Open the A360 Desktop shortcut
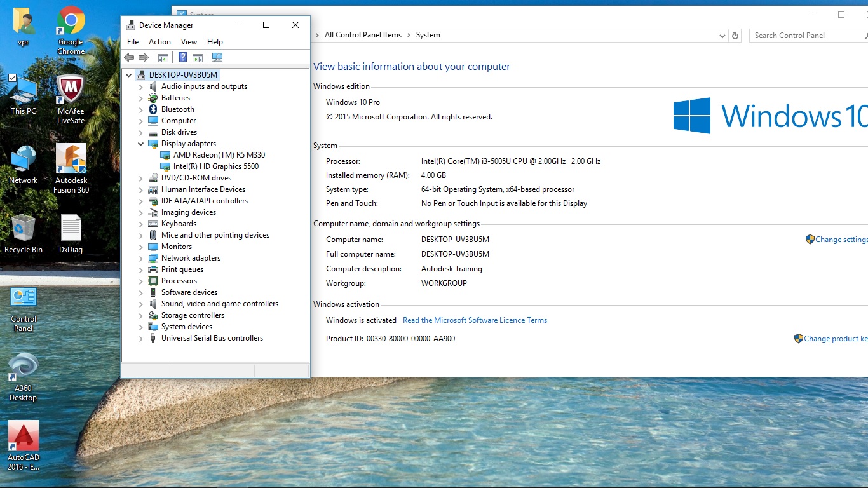 (x=24, y=376)
